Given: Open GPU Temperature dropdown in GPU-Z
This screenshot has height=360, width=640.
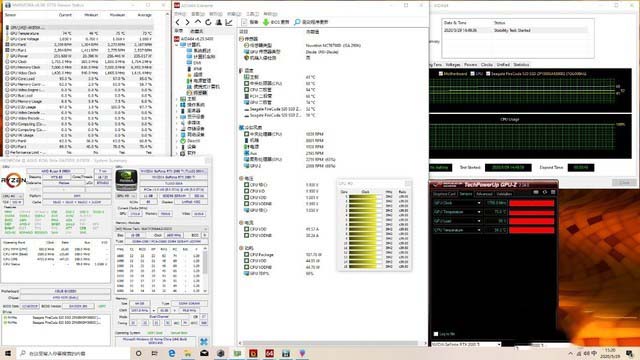Looking at the screenshot, I should 479,212.
